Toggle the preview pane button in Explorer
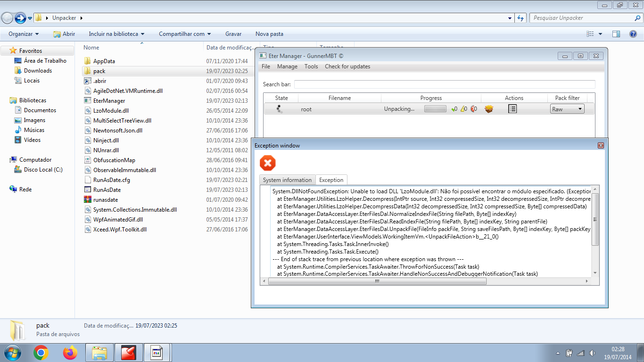This screenshot has width=644, height=362. coord(616,34)
